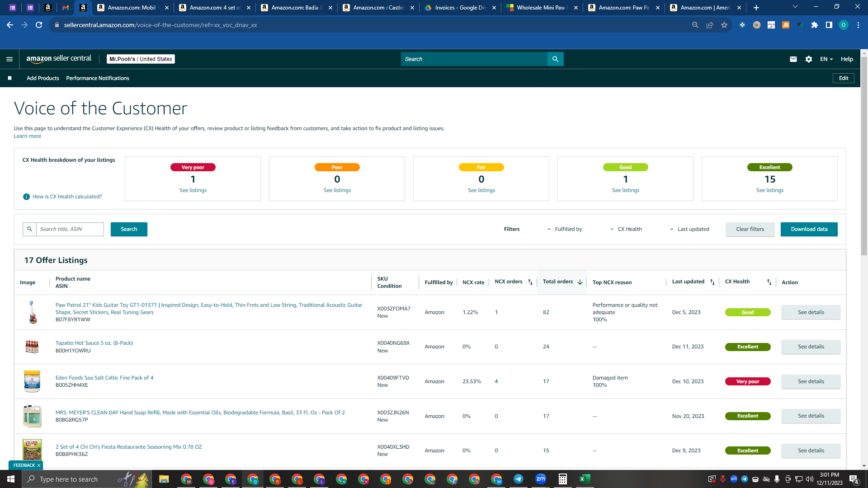
Task: Open the browser tab search chevron
Action: point(795,7)
